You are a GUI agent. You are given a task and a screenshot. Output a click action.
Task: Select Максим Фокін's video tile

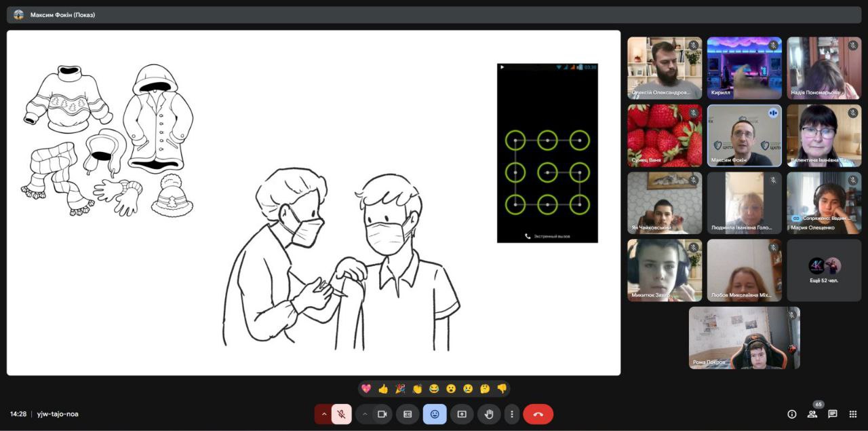click(x=744, y=135)
